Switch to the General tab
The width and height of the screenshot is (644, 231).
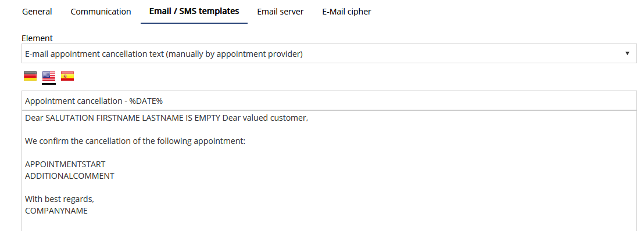coord(37,12)
